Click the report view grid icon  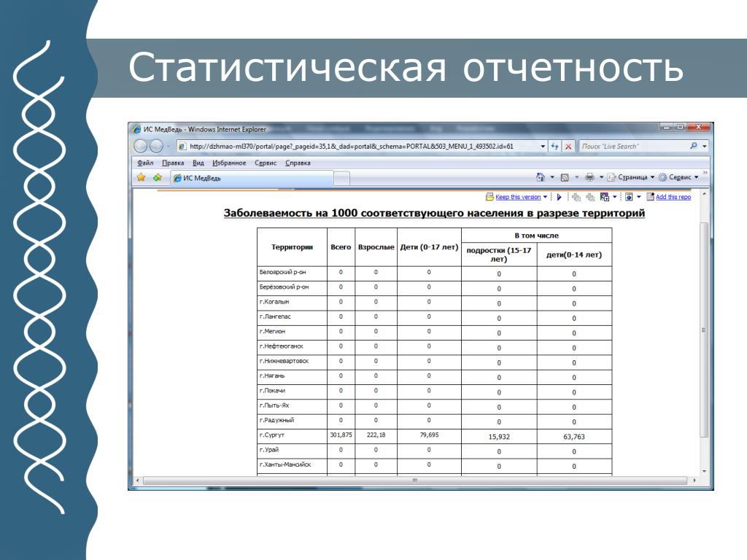[605, 197]
